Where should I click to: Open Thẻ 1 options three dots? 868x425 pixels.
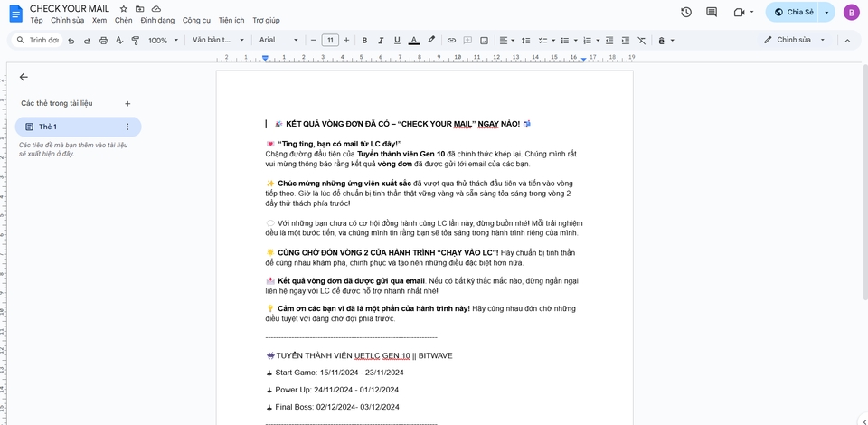(x=127, y=127)
